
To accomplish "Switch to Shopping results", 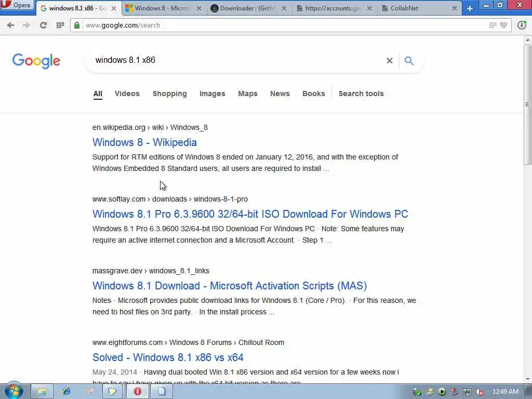I will tap(170, 94).
